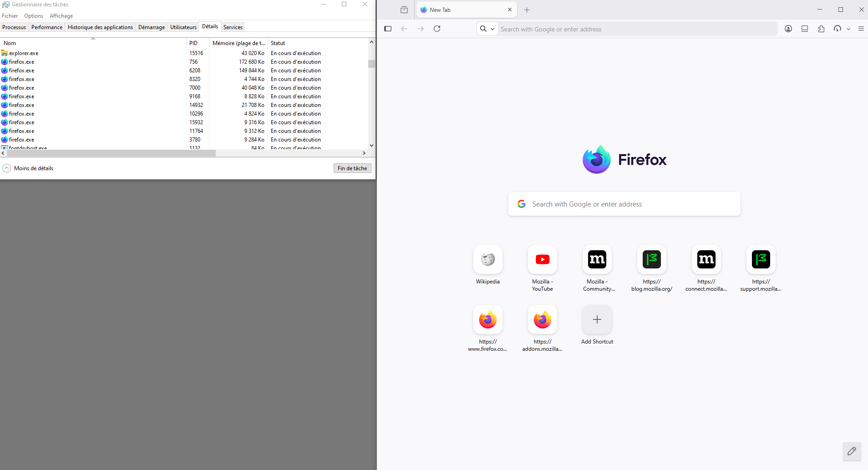868x470 pixels.
Task: Close the New Tab tab in Firefox
Action: click(510, 10)
